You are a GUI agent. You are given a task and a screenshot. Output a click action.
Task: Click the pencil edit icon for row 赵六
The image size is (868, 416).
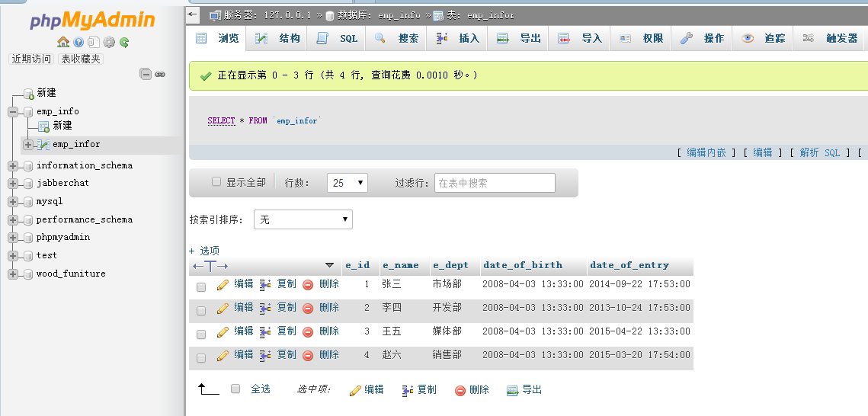(x=223, y=355)
